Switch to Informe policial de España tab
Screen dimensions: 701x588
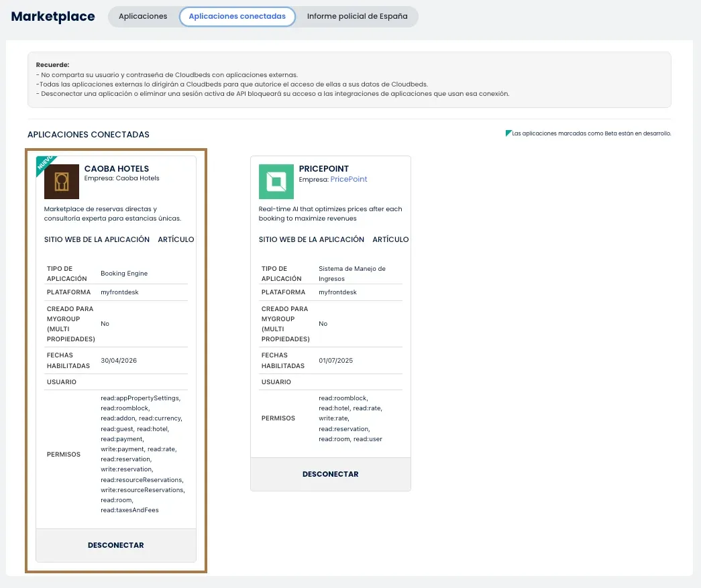[x=357, y=17]
